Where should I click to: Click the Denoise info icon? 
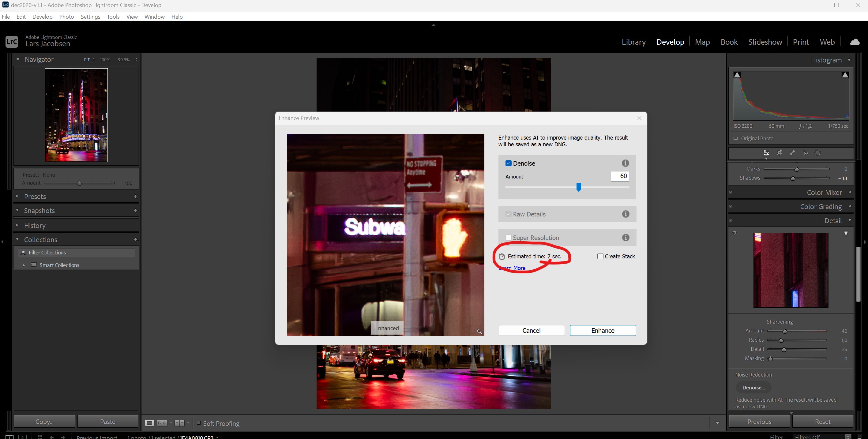[626, 163]
